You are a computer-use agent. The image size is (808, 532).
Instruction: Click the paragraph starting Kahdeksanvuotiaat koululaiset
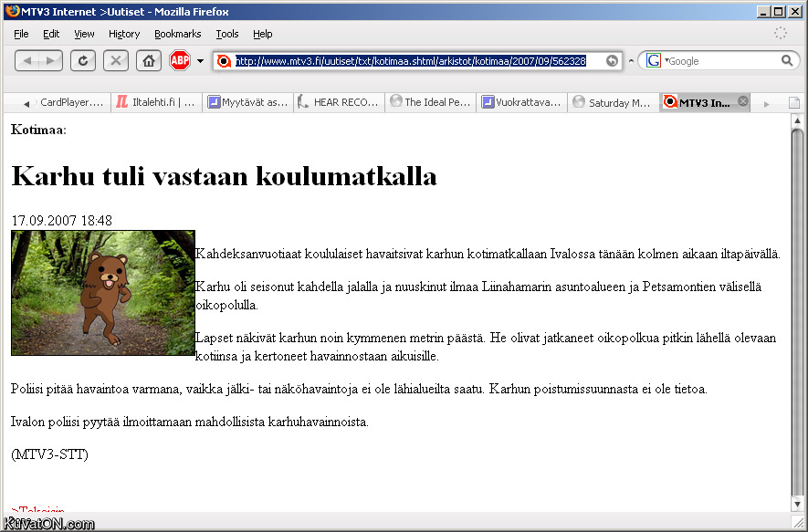tap(488, 254)
